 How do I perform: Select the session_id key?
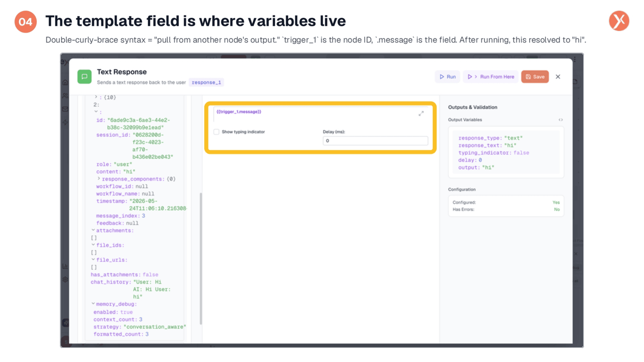[x=114, y=135]
